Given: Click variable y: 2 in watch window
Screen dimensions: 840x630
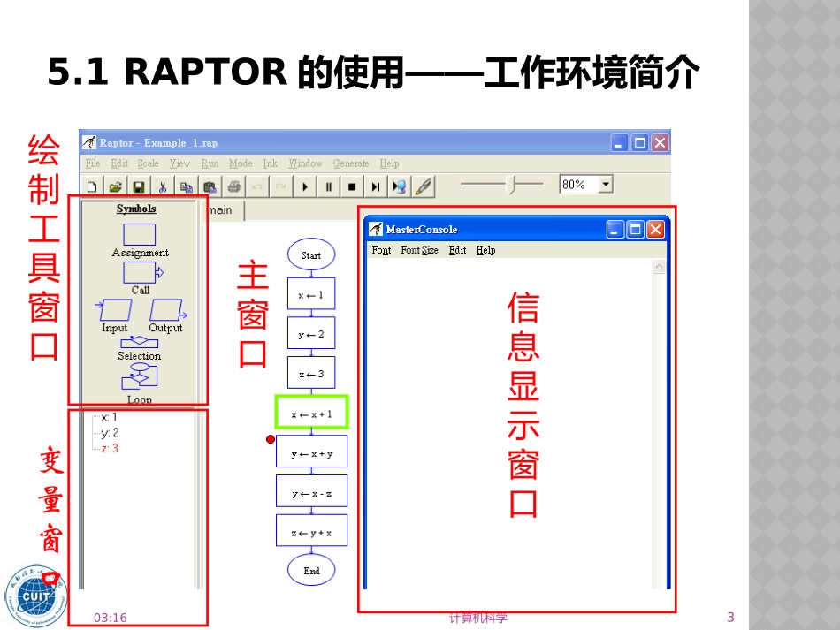Looking at the screenshot, I should click(110, 432).
